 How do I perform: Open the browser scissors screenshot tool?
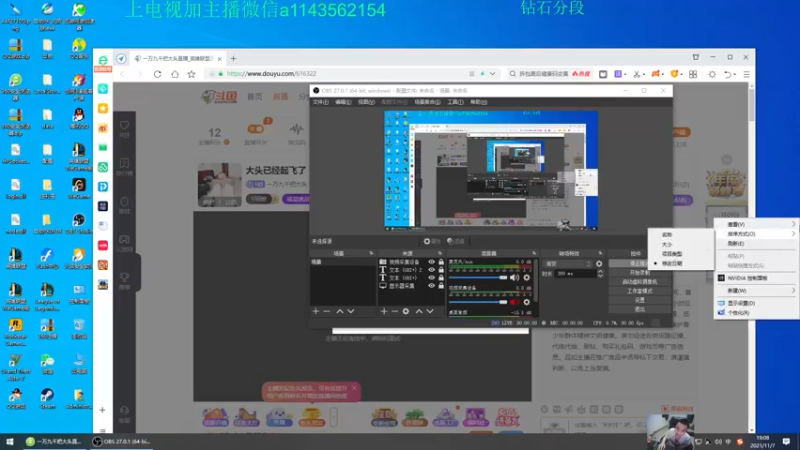click(x=636, y=74)
